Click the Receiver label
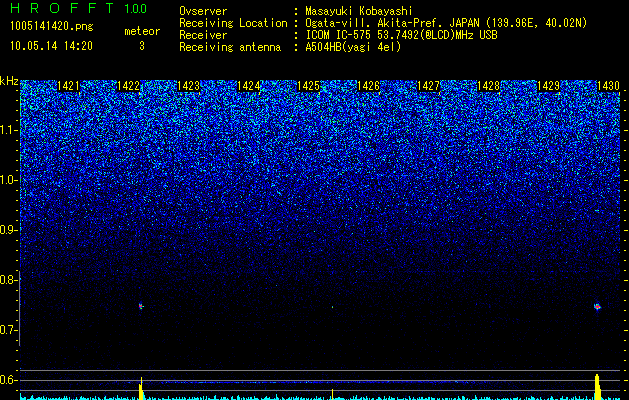629x400 pixels. click(203, 35)
